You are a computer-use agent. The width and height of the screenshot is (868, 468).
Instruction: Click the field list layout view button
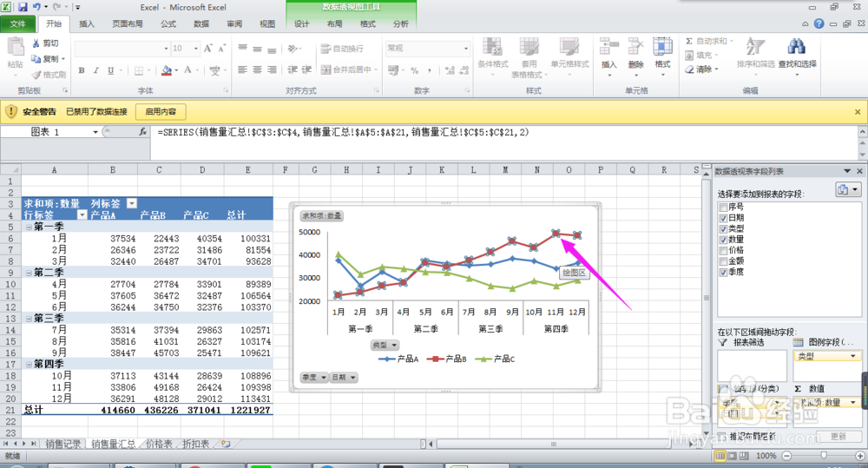(847, 190)
